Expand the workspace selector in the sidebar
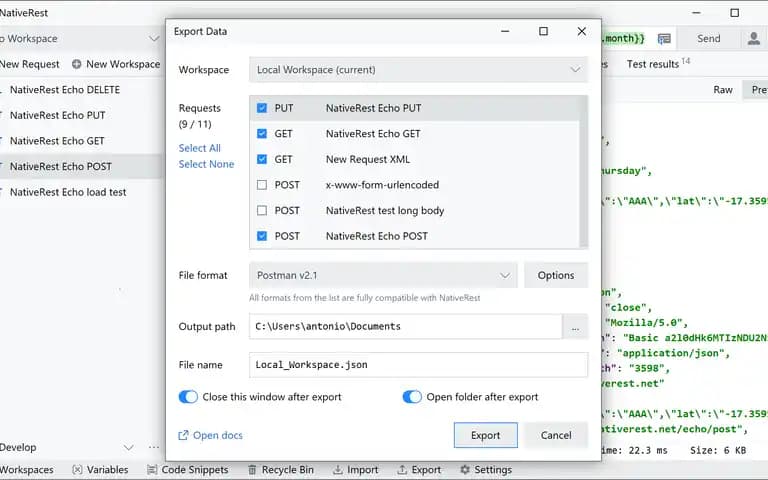The width and height of the screenshot is (768, 480). pos(154,39)
